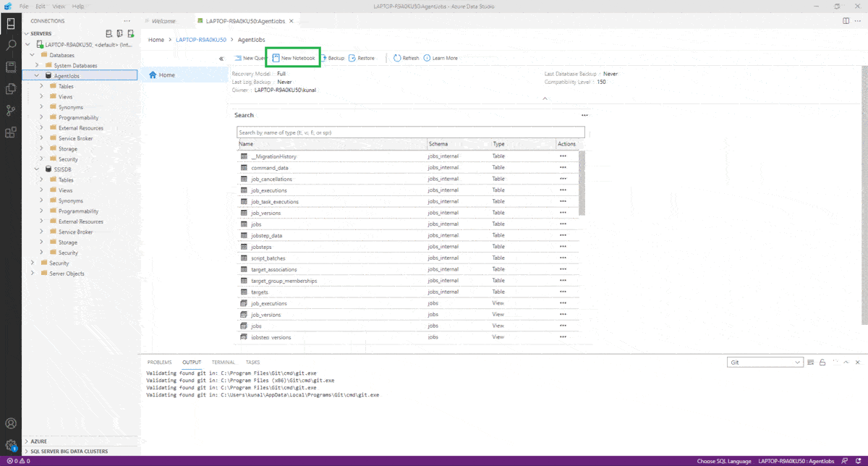The image size is (868, 466).
Task: Open the Search view in activity bar
Action: (11, 45)
